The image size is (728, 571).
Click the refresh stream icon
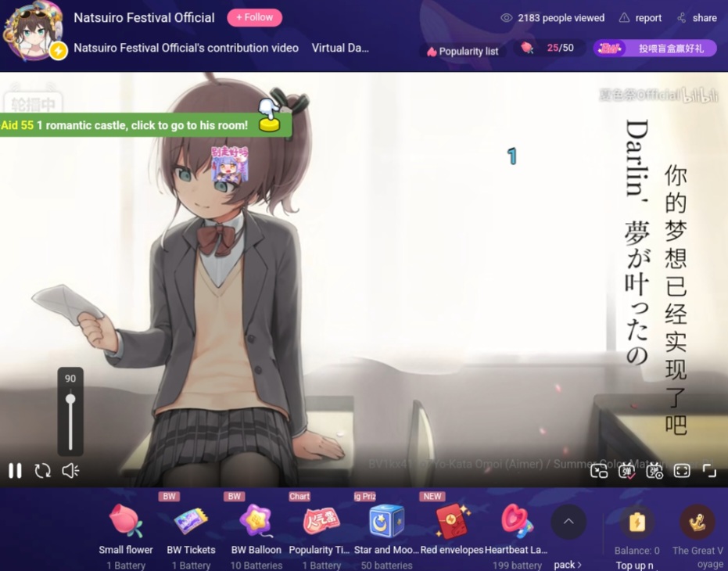(x=43, y=471)
